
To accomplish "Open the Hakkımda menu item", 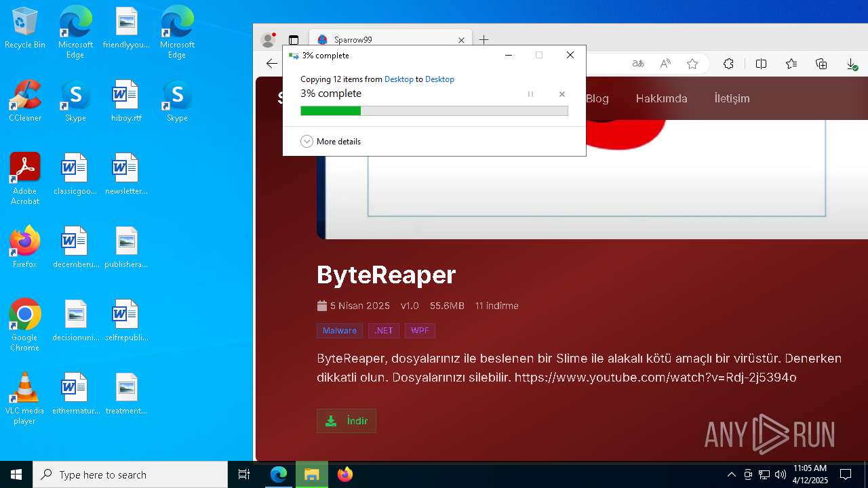I will click(x=661, y=98).
